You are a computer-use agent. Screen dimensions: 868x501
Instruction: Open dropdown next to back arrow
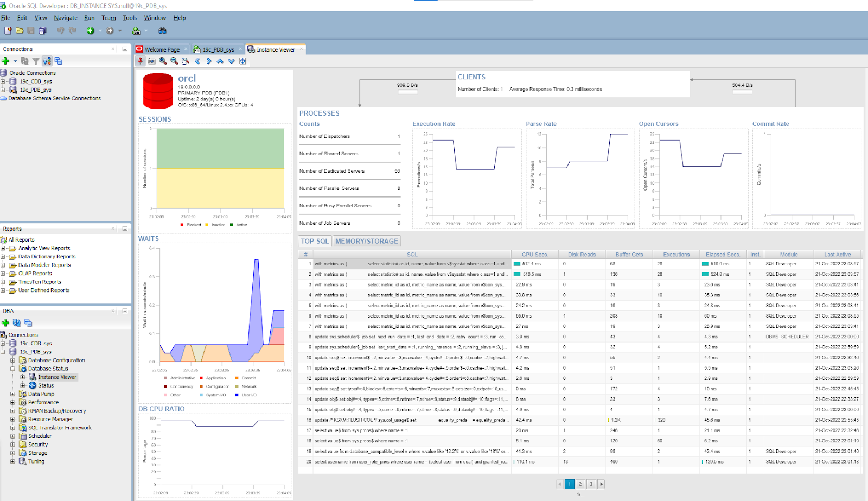pos(100,31)
